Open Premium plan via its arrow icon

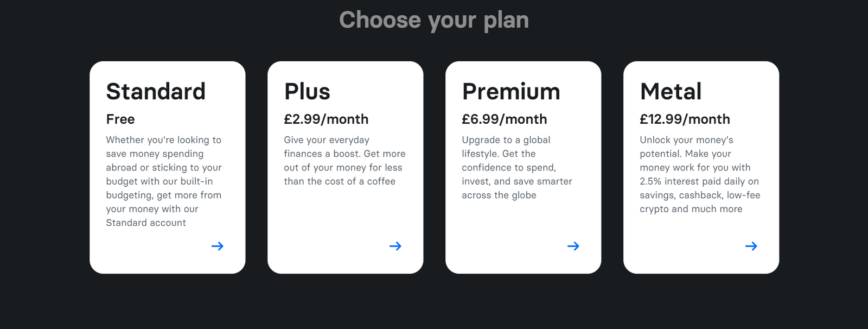point(573,246)
